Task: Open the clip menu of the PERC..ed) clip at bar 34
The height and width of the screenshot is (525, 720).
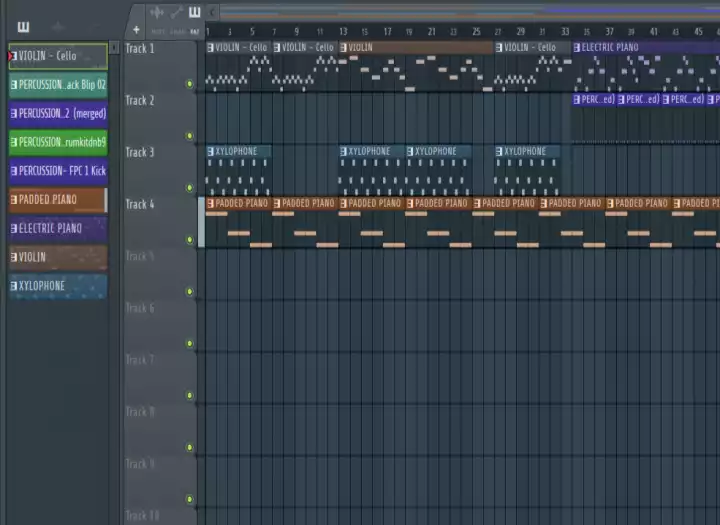Action: coord(577,99)
